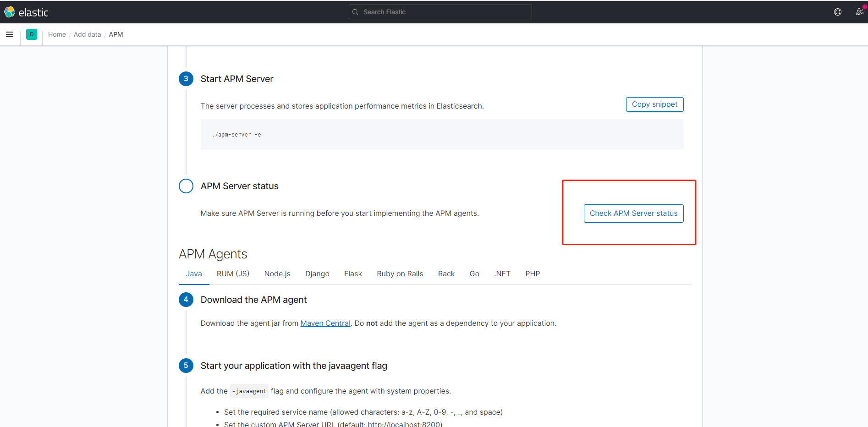Screen dimensions: 868x427
Task: Click the Elastic logo
Action: pos(26,12)
